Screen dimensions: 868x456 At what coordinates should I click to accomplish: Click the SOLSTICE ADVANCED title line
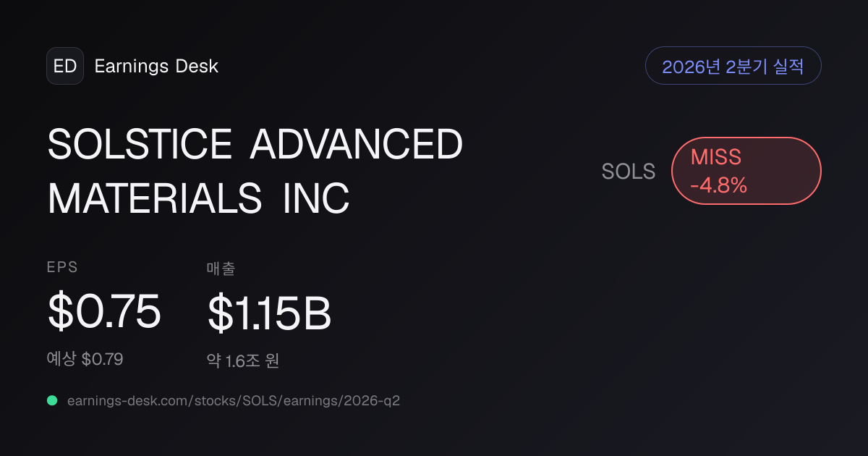coord(255,145)
